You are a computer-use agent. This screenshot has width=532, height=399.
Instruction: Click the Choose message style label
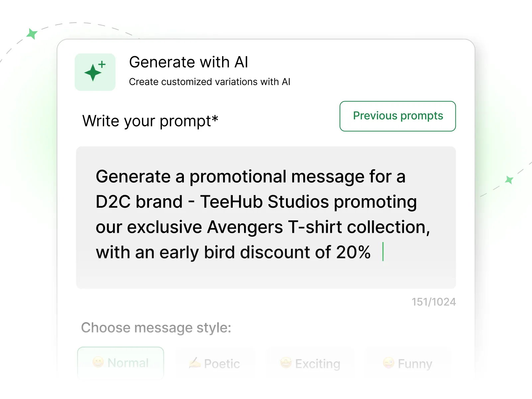click(156, 328)
